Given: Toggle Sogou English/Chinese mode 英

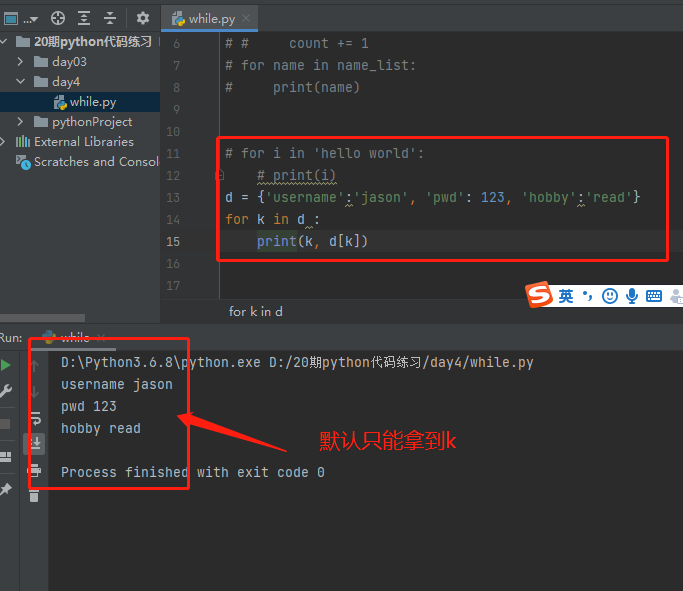Looking at the screenshot, I should pos(565,296).
